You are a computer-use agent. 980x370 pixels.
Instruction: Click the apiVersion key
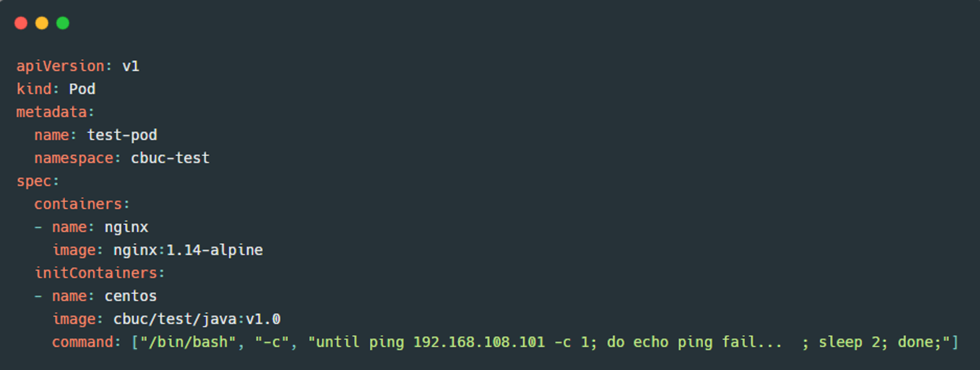[60, 66]
